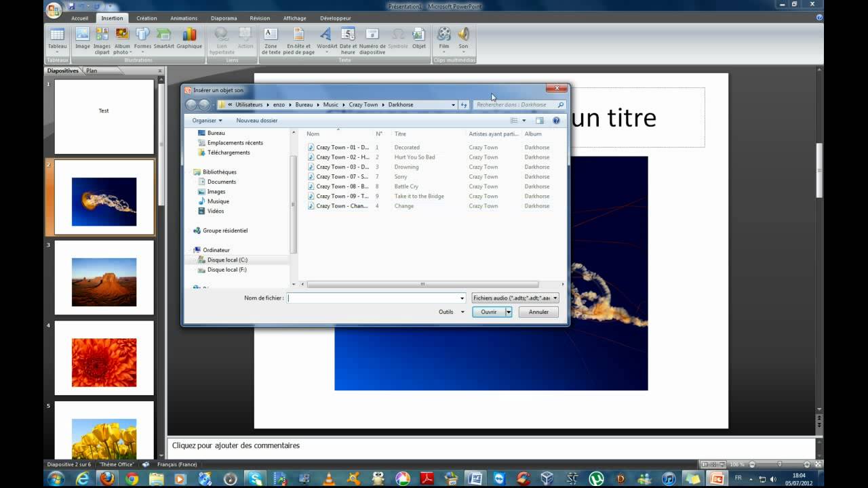
Task: Click the dialog horizontal scrollbar
Action: [x=422, y=285]
